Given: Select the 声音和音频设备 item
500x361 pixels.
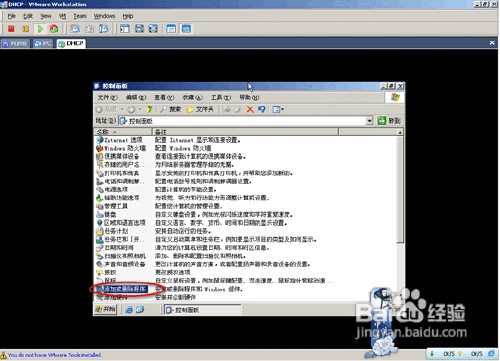Looking at the screenshot, I should (x=121, y=264).
